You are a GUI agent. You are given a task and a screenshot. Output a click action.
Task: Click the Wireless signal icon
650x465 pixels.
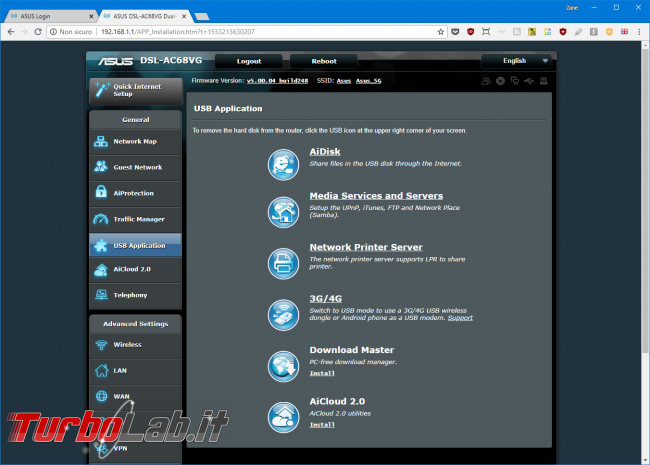101,344
